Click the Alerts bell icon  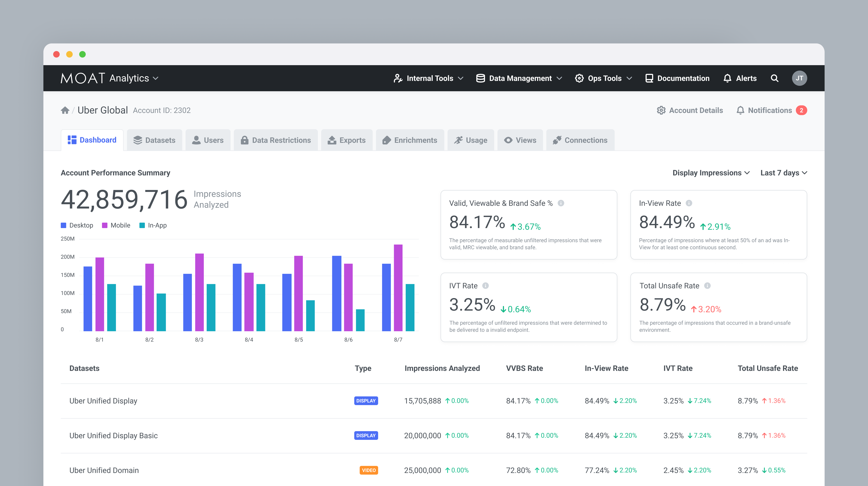point(727,78)
